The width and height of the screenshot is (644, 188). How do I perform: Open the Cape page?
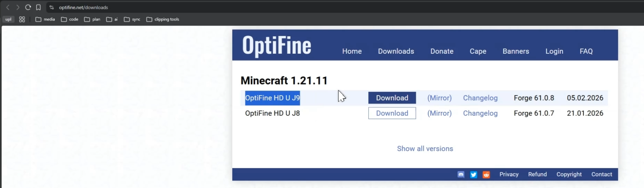478,51
